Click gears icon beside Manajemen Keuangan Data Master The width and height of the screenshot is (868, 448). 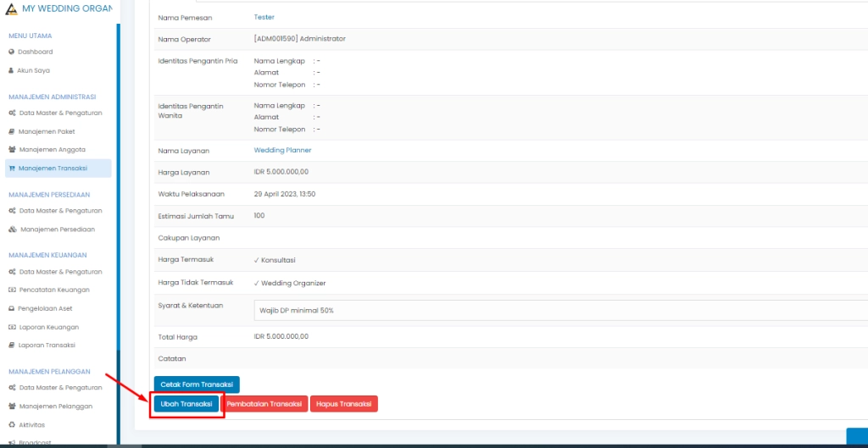pos(12,272)
